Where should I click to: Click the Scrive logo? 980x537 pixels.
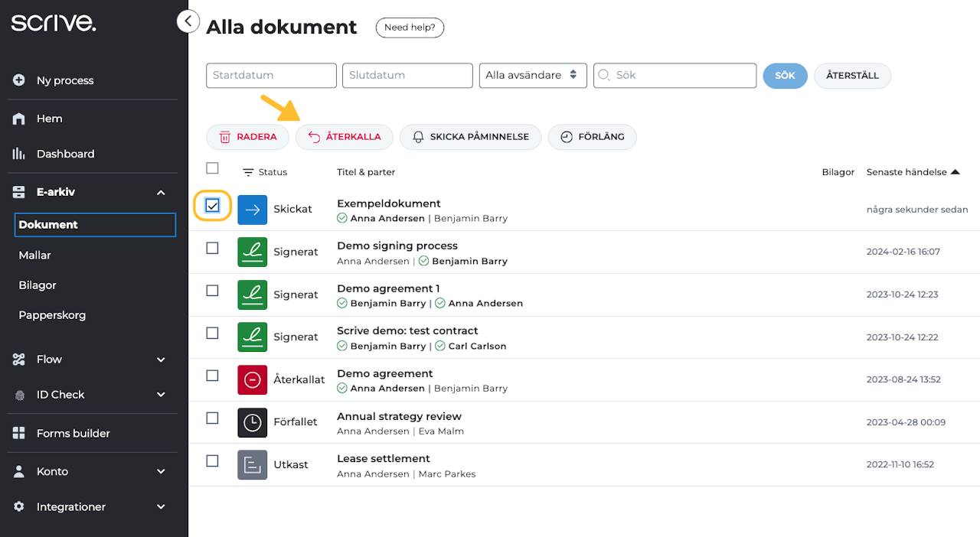click(x=54, y=24)
